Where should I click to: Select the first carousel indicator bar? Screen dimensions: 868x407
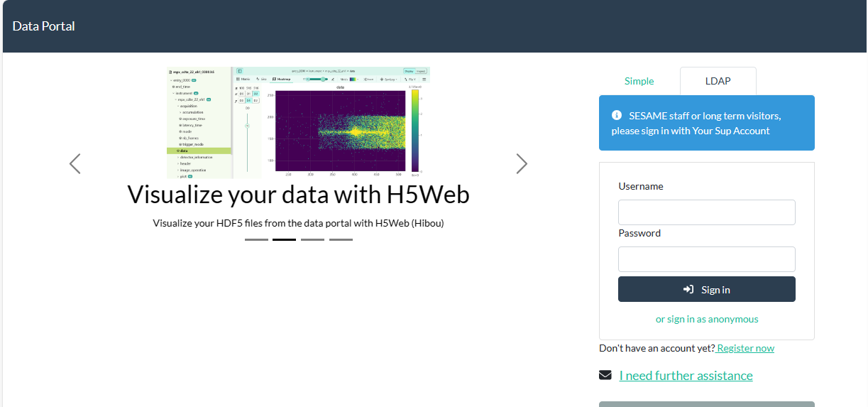[256, 239]
